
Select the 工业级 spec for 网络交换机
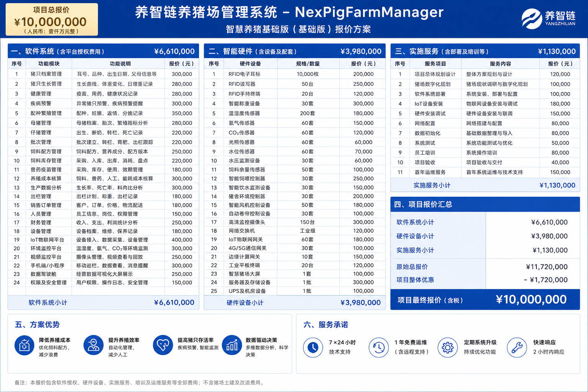[x=308, y=231]
